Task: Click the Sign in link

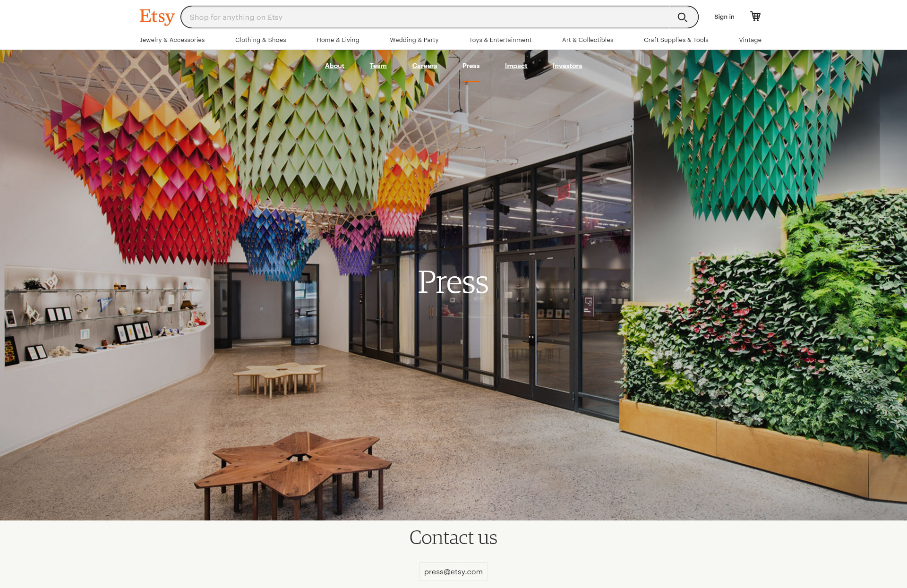Action: click(724, 17)
